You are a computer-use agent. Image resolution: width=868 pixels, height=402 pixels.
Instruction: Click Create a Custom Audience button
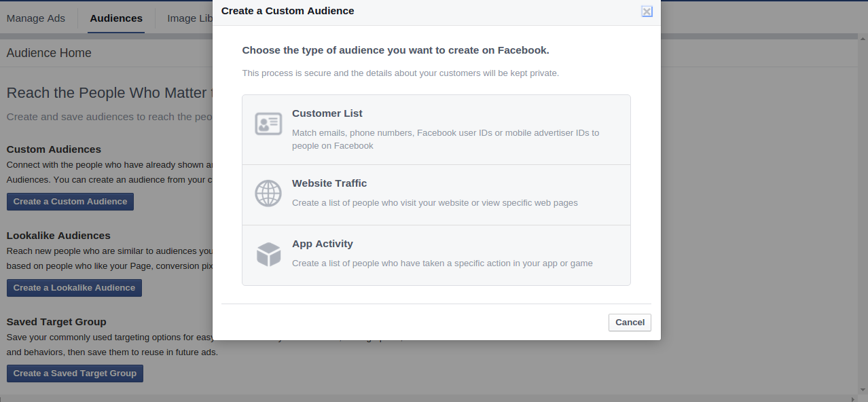[x=70, y=202]
